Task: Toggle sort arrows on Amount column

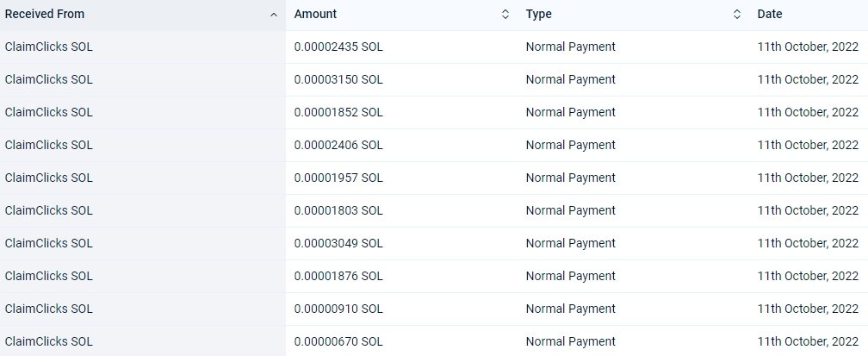Action: [505, 15]
